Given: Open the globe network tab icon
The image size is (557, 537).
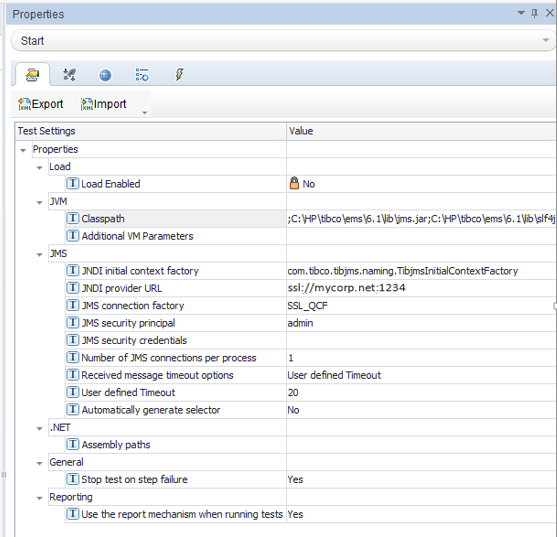Looking at the screenshot, I should [105, 75].
